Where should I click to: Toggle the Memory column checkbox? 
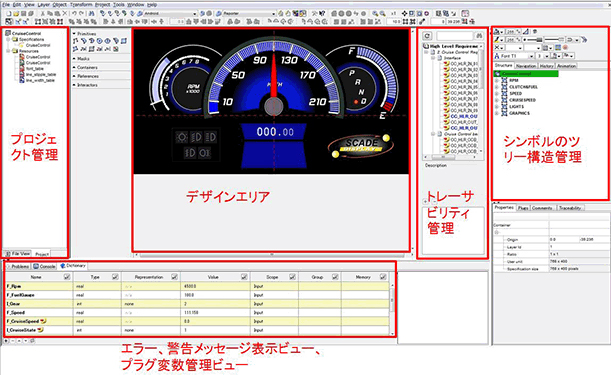pyautogui.click(x=383, y=277)
